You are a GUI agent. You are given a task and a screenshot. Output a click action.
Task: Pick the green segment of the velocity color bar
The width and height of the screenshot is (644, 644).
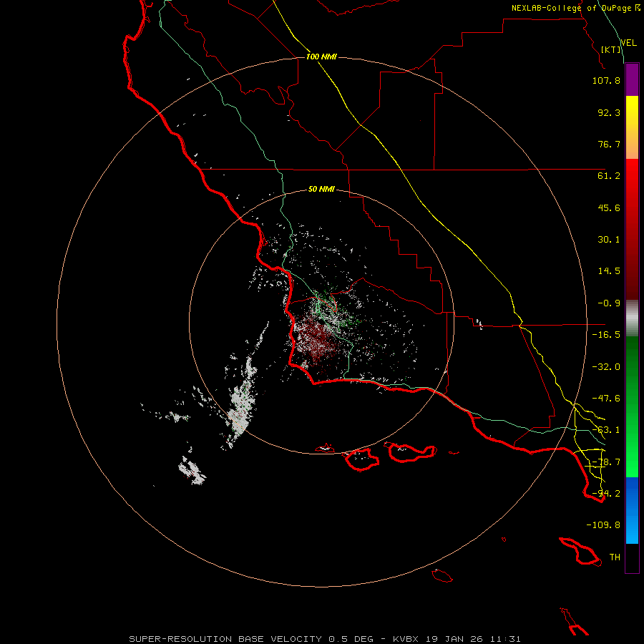(632, 406)
